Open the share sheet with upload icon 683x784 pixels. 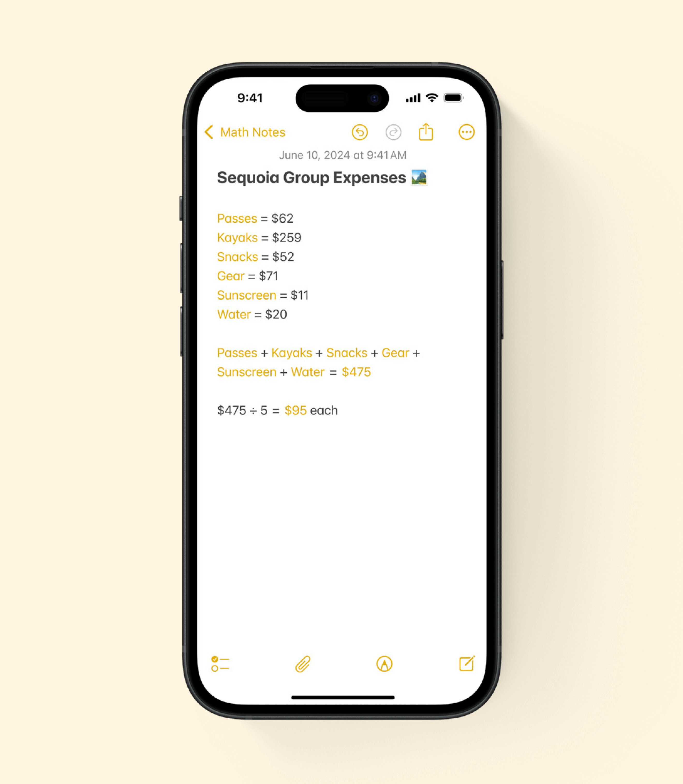tap(427, 131)
